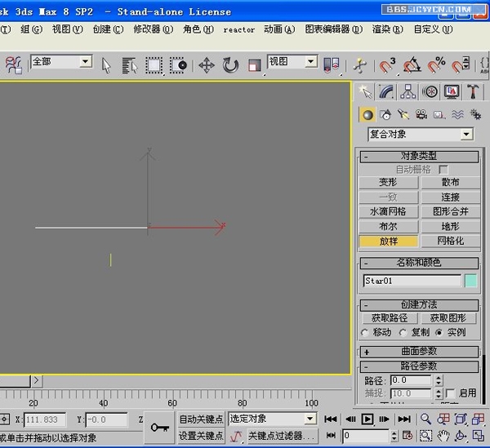Image resolution: width=490 pixels, height=448 pixels.
Task: Click the Zoom magnifier viewport tool
Action: coord(425,419)
